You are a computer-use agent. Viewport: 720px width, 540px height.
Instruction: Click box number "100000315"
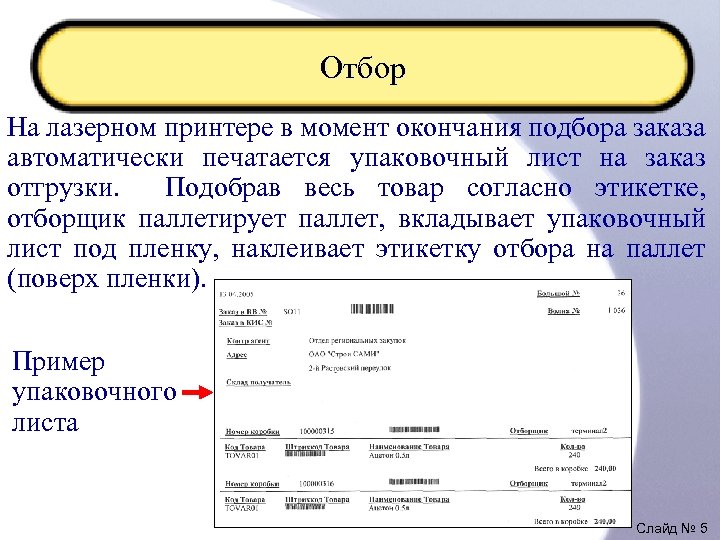tap(317, 431)
